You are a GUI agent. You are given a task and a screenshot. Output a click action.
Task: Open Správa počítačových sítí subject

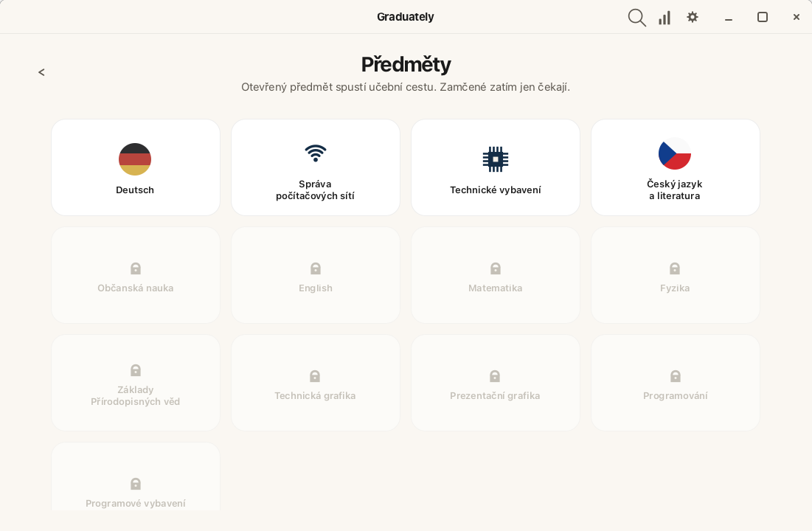tap(316, 167)
